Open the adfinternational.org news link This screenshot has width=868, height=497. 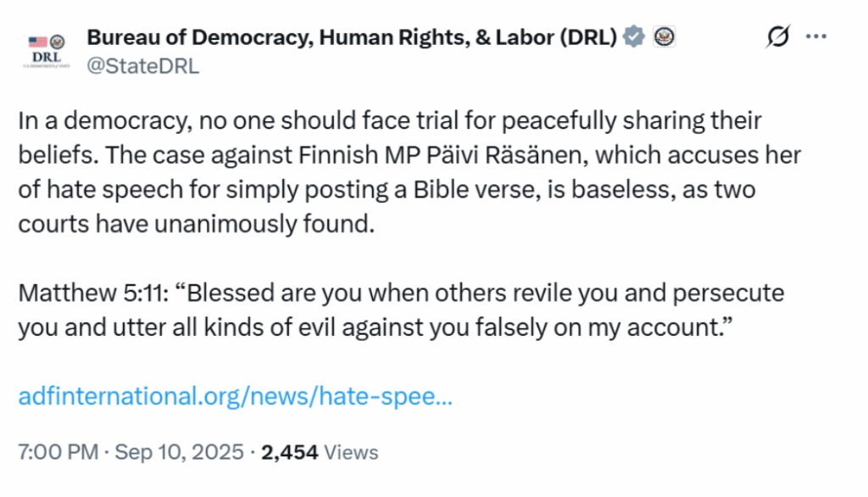(235, 396)
